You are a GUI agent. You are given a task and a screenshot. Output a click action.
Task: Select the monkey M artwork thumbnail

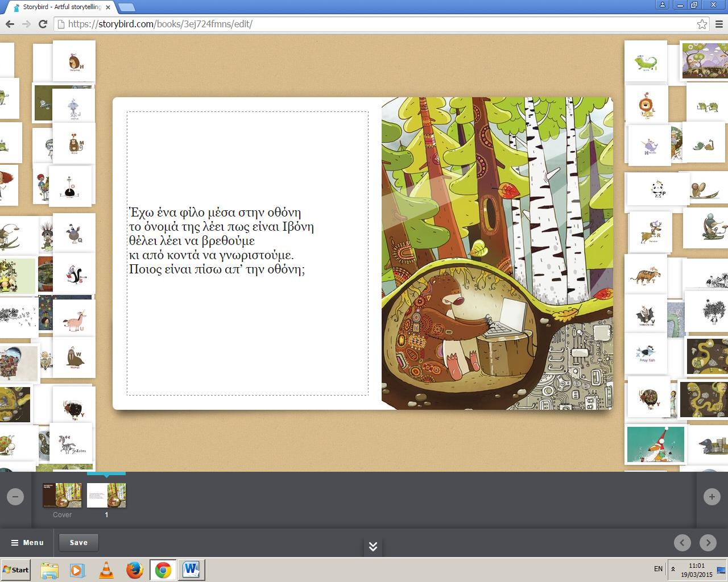[75, 144]
